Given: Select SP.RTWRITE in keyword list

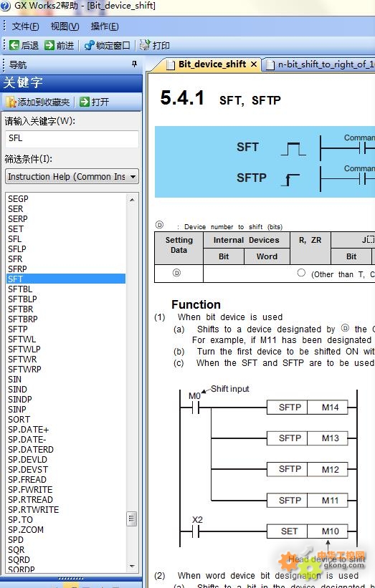Looking at the screenshot, I should pyautogui.click(x=34, y=510).
